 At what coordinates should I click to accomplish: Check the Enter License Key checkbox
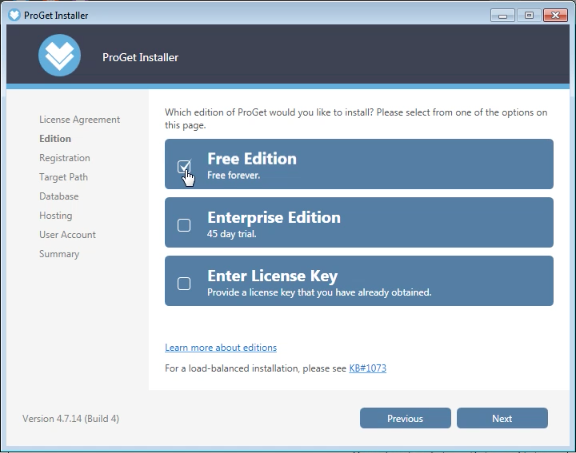click(184, 283)
